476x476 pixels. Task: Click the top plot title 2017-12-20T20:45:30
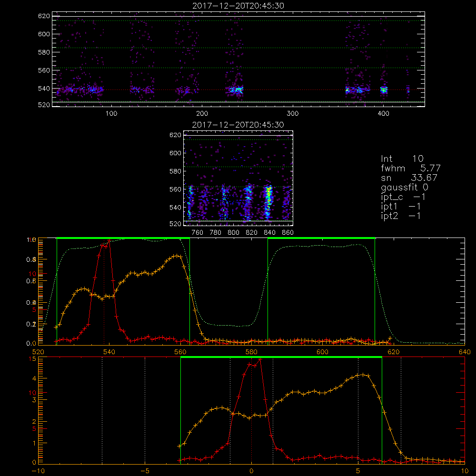238,6
